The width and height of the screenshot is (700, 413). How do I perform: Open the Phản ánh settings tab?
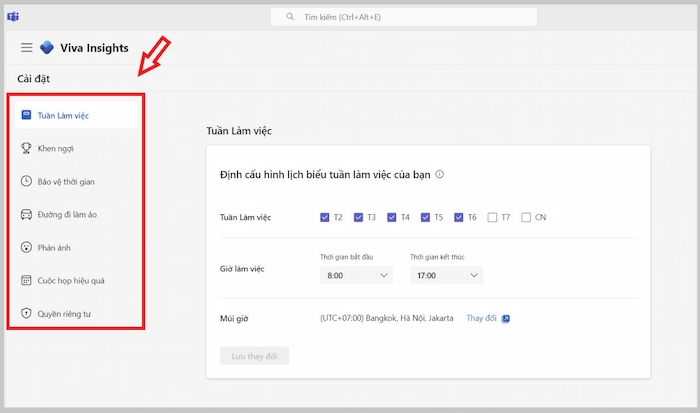(76, 247)
